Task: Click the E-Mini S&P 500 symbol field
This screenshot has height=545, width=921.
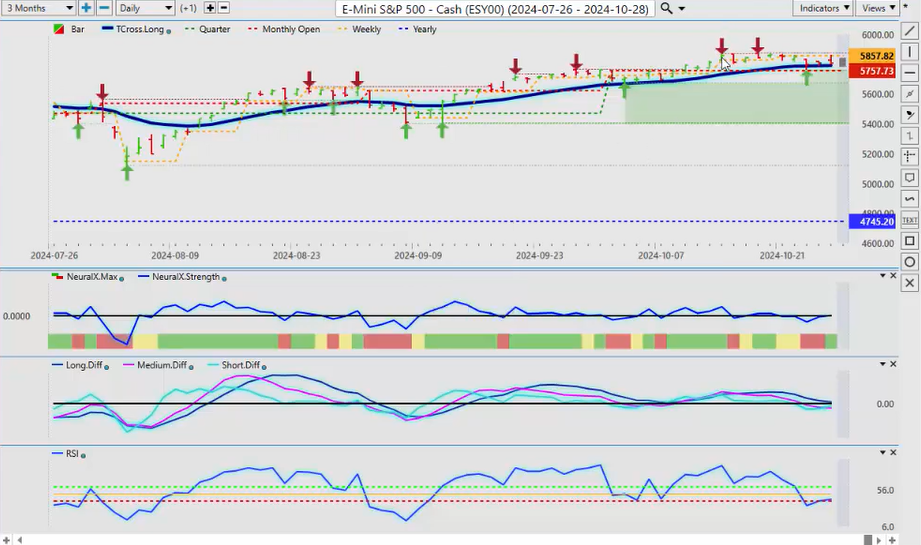Action: [x=495, y=9]
